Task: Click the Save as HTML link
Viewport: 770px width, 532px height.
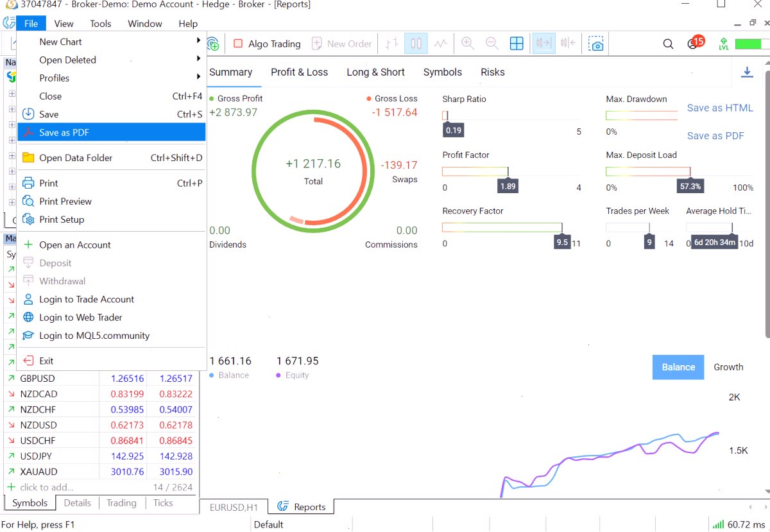Action: (x=720, y=108)
